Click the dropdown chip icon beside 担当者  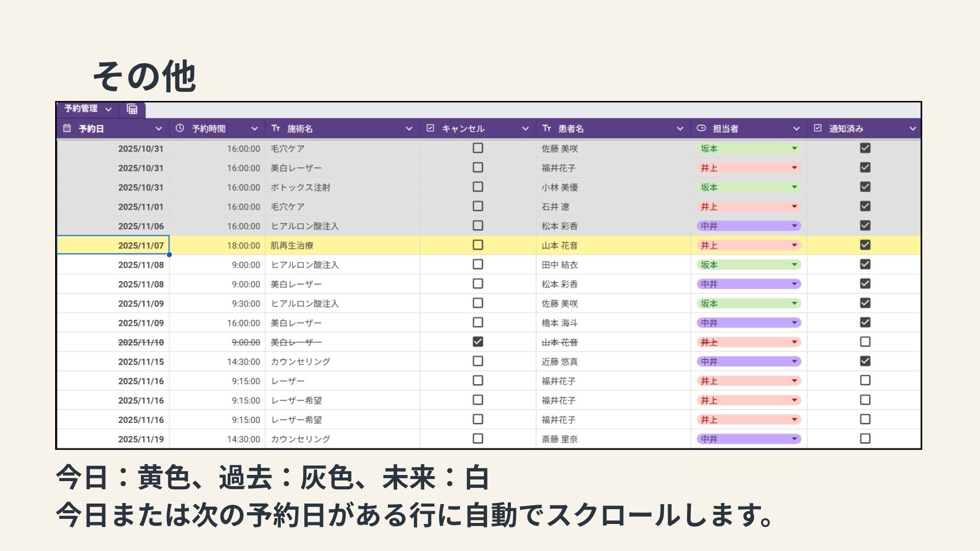click(x=701, y=128)
